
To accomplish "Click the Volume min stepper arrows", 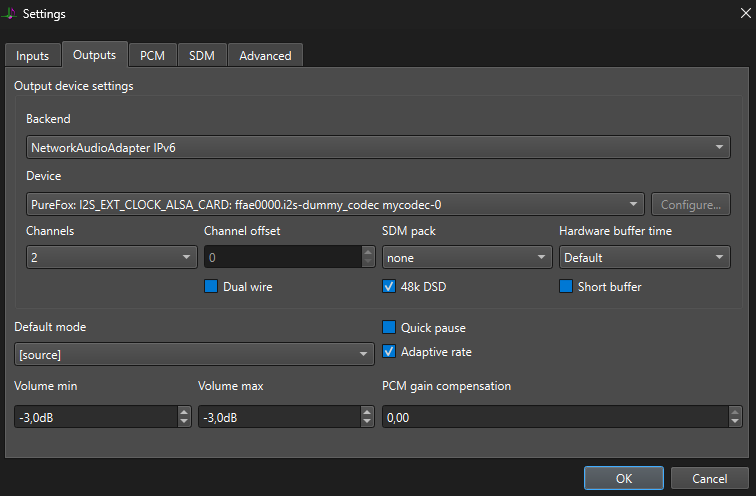I will (x=183, y=417).
